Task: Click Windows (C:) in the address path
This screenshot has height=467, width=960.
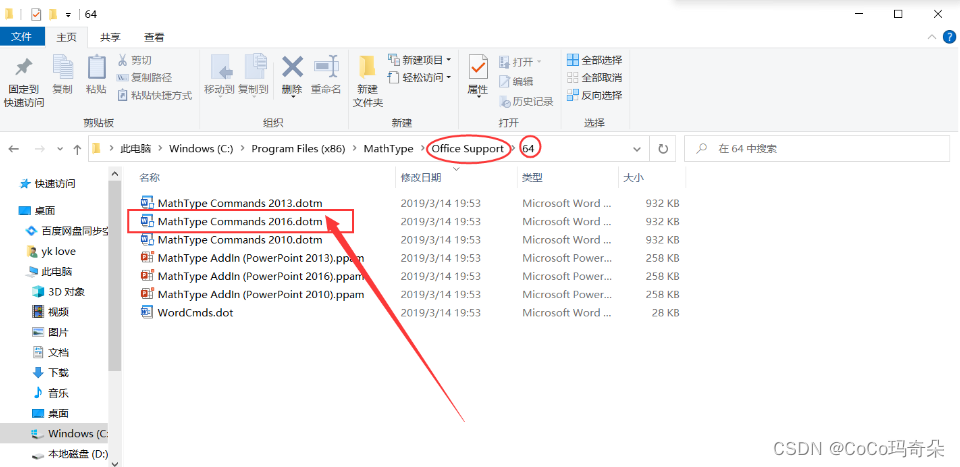Action: click(x=201, y=149)
